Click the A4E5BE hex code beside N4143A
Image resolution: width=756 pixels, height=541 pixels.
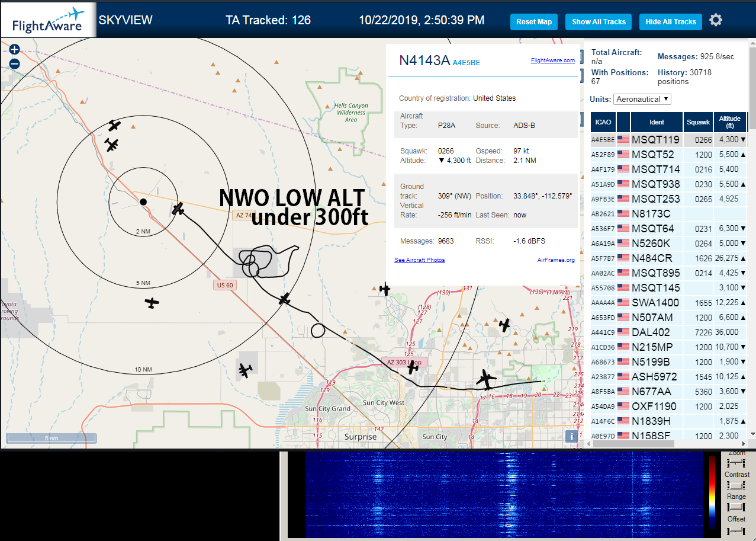(x=467, y=62)
